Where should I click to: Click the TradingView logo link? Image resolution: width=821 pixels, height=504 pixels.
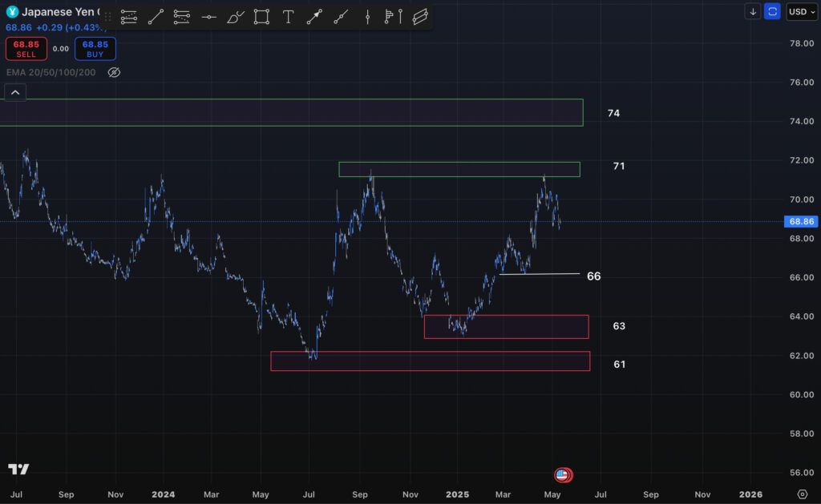[x=19, y=469]
